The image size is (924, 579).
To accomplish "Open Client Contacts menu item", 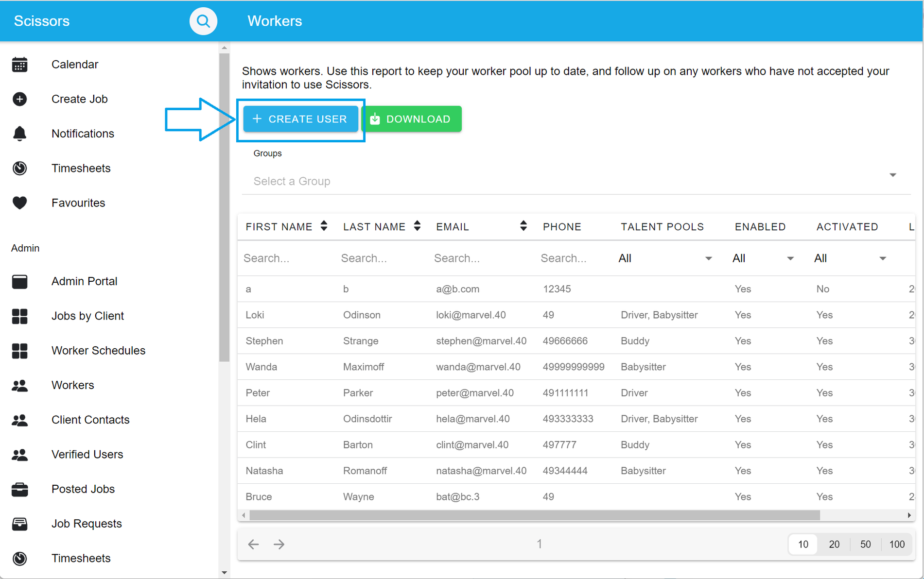I will (x=90, y=420).
